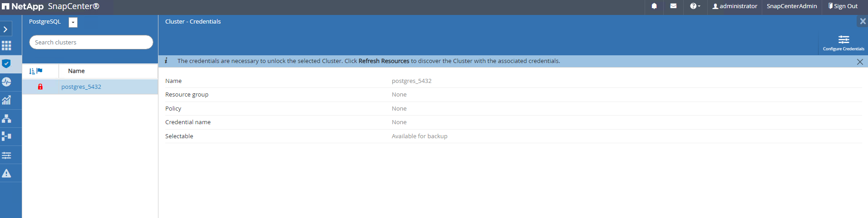This screenshot has height=218, width=868.
Task: Open Hosts hierarchy icon in sidebar
Action: [x=6, y=118]
